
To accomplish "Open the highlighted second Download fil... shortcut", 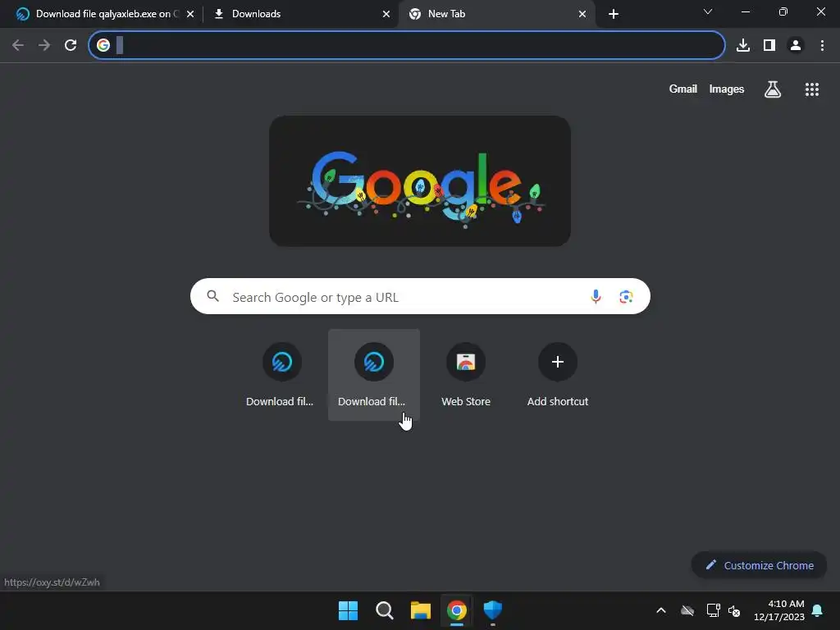I will coord(374,374).
